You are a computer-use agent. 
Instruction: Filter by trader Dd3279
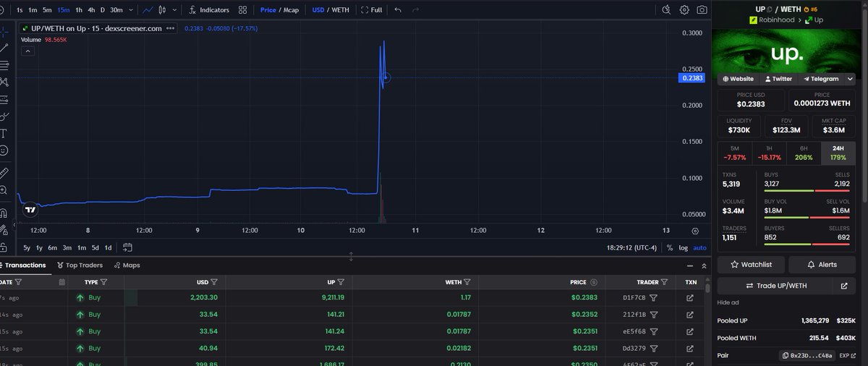click(653, 349)
